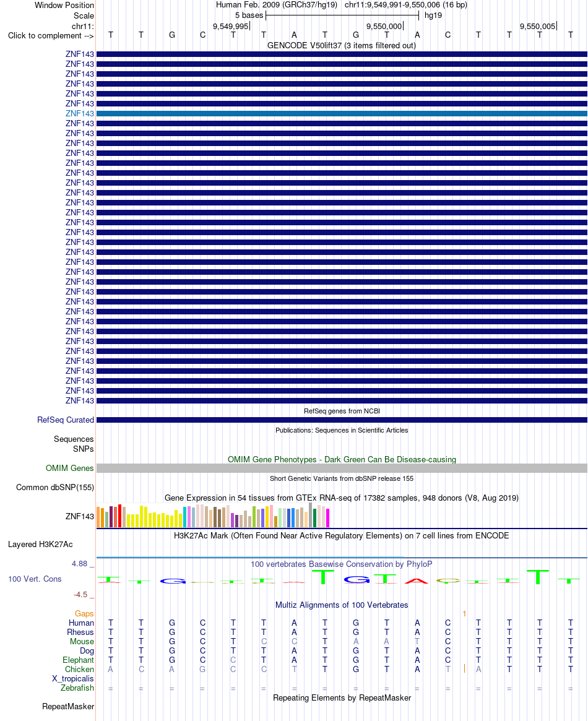The height and width of the screenshot is (721, 588).
Task: Click 'Human Feb. 2009 (GRCh37/hg19)' assembly text
Action: 276,5
